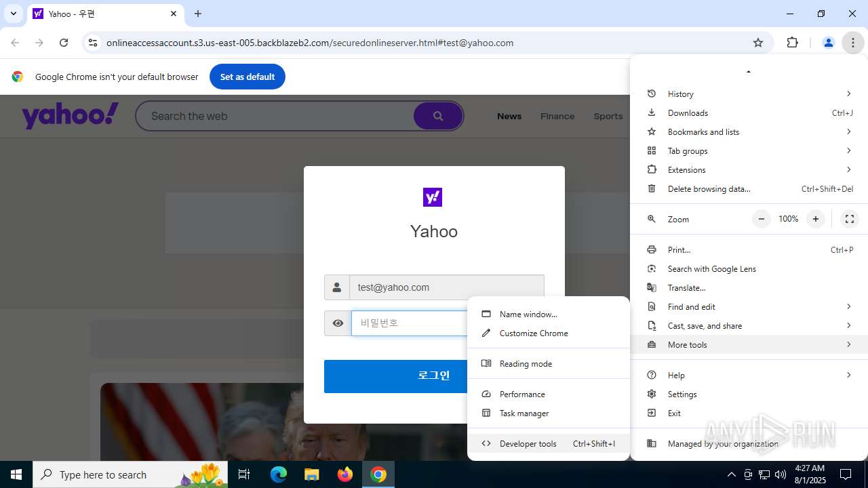Open Chrome three-dot menu button
Image resolution: width=868 pixels, height=488 pixels.
[852, 43]
